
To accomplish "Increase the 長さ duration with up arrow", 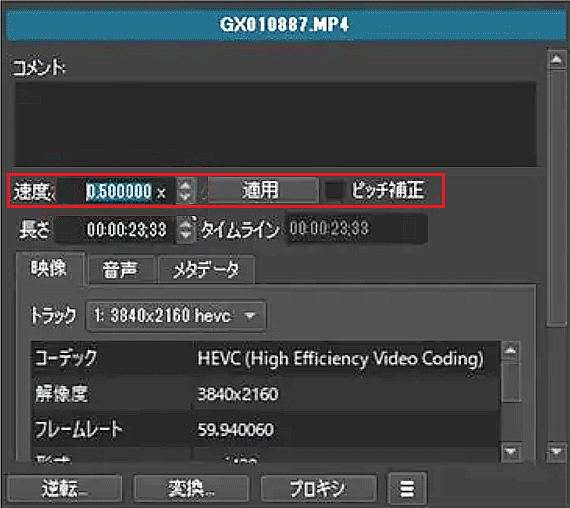I will 186,223.
